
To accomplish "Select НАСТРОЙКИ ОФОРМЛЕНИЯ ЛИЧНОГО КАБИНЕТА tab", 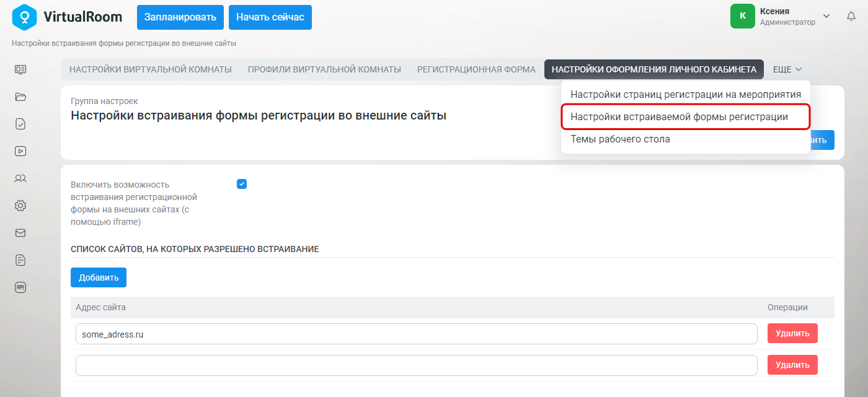I will tap(654, 69).
